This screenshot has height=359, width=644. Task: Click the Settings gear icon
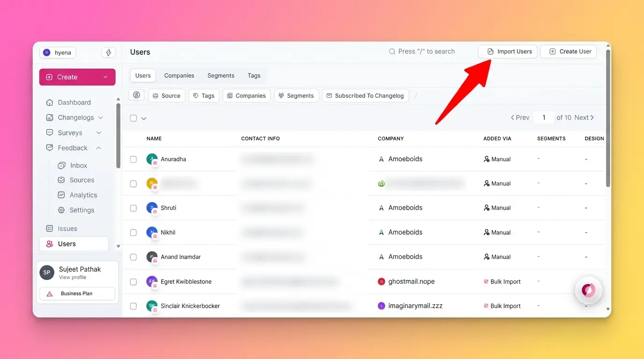(x=61, y=210)
